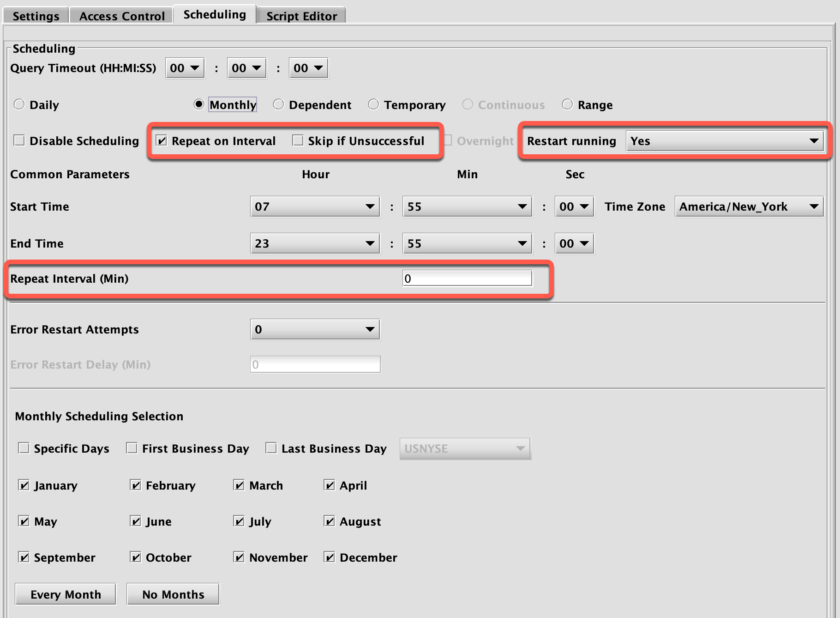The width and height of the screenshot is (840, 618).
Task: Uncheck the December month checkbox
Action: pos(330,557)
